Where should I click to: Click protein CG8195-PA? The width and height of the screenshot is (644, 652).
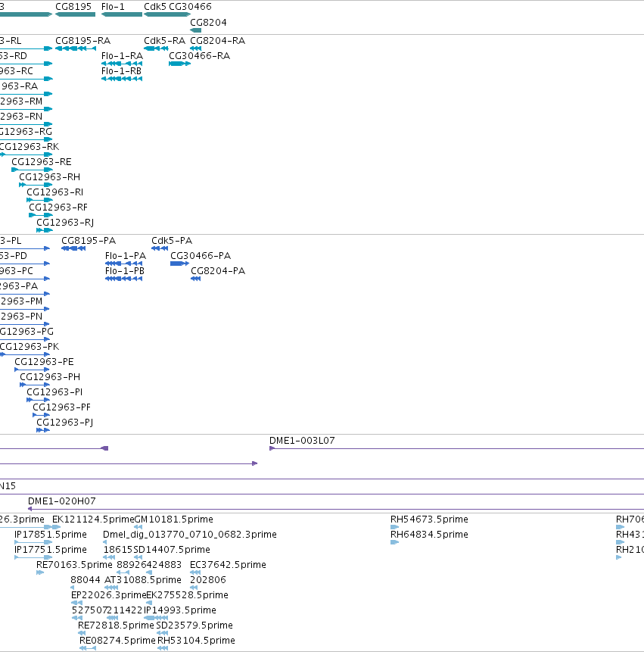click(73, 248)
